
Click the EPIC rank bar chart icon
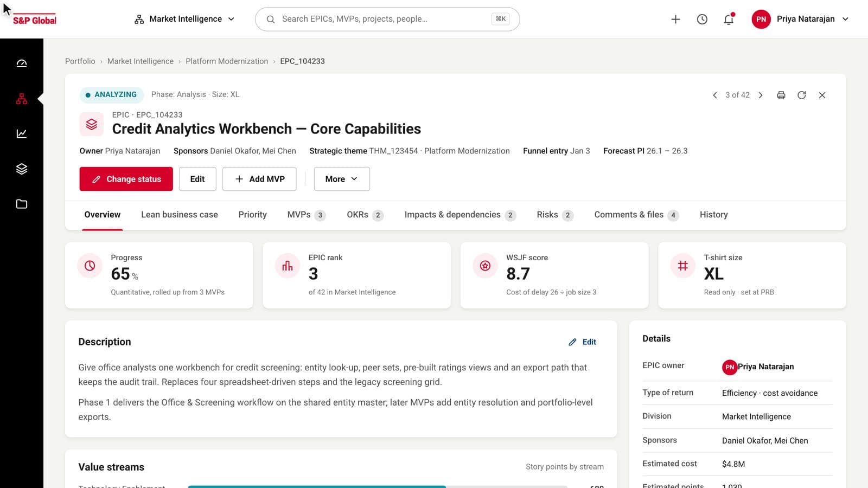tap(288, 266)
